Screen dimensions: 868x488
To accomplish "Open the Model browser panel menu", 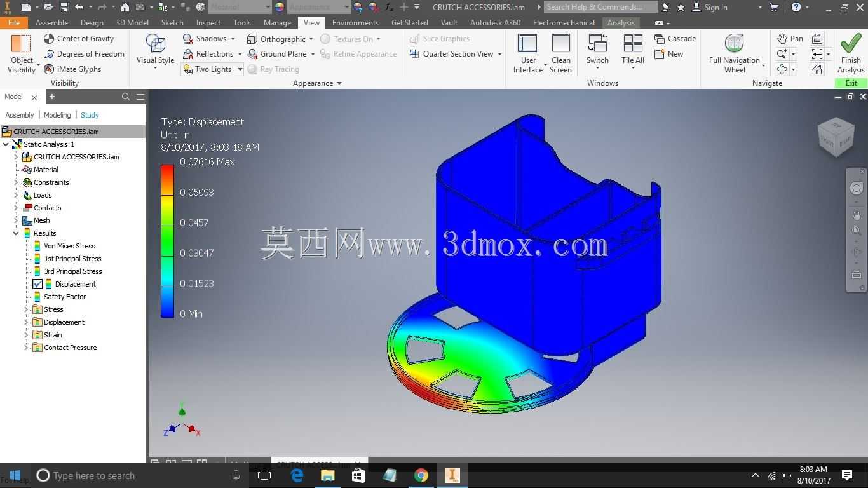I will 140,97.
